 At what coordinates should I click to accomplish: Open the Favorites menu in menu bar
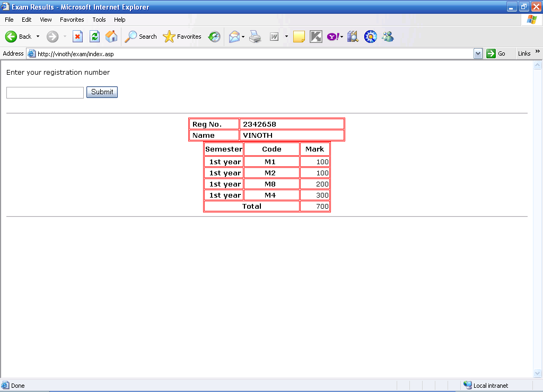click(72, 20)
